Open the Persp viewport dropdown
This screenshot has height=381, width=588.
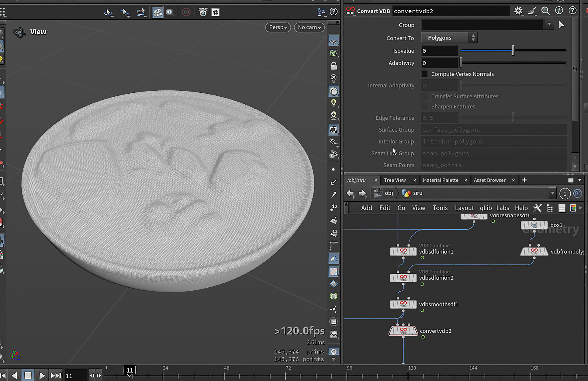tap(278, 27)
